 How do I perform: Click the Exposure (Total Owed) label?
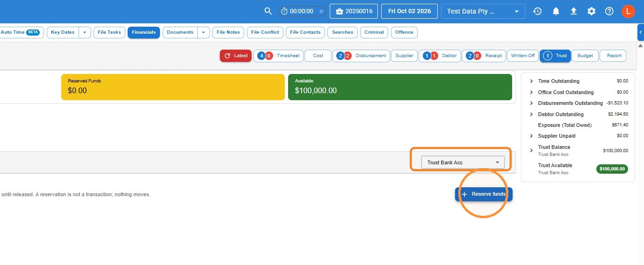pyautogui.click(x=564, y=125)
